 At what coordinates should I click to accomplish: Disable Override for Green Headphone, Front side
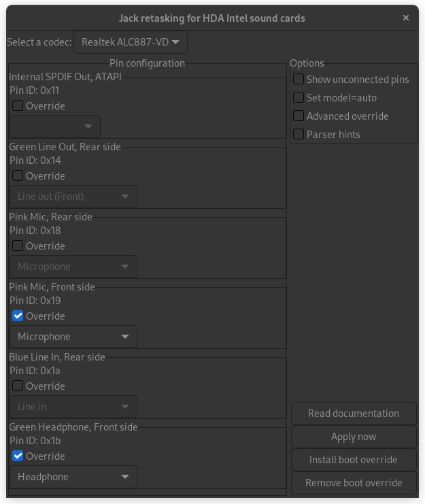pyautogui.click(x=18, y=456)
